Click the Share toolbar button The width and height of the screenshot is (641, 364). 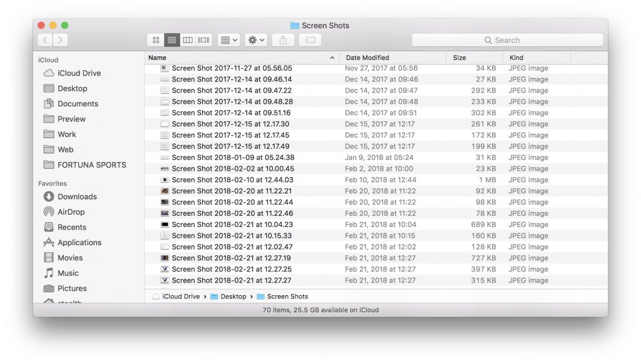pyautogui.click(x=283, y=40)
